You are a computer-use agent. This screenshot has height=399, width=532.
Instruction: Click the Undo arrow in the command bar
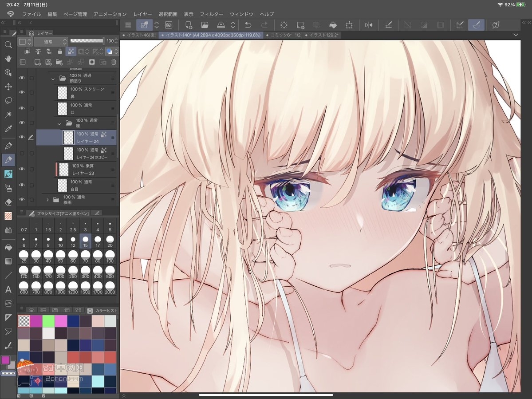[x=248, y=25]
